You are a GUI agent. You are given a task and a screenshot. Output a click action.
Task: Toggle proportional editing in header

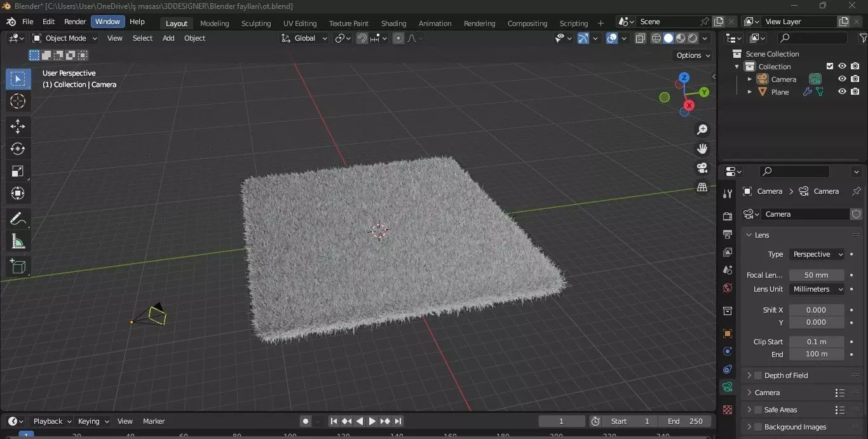tap(398, 38)
